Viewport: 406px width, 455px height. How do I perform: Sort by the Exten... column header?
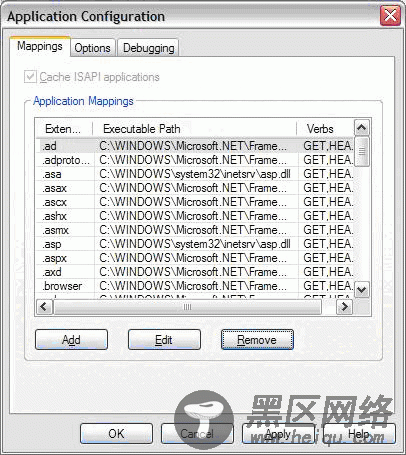click(x=64, y=129)
